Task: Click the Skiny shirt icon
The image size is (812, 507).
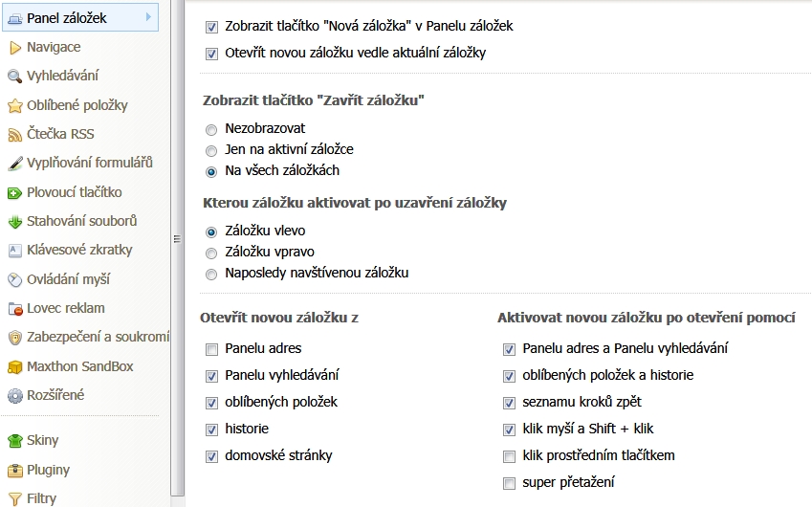Action: point(14,441)
